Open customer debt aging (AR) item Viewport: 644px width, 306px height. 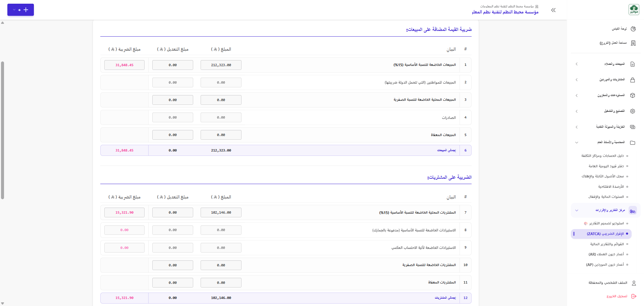click(x=606, y=255)
